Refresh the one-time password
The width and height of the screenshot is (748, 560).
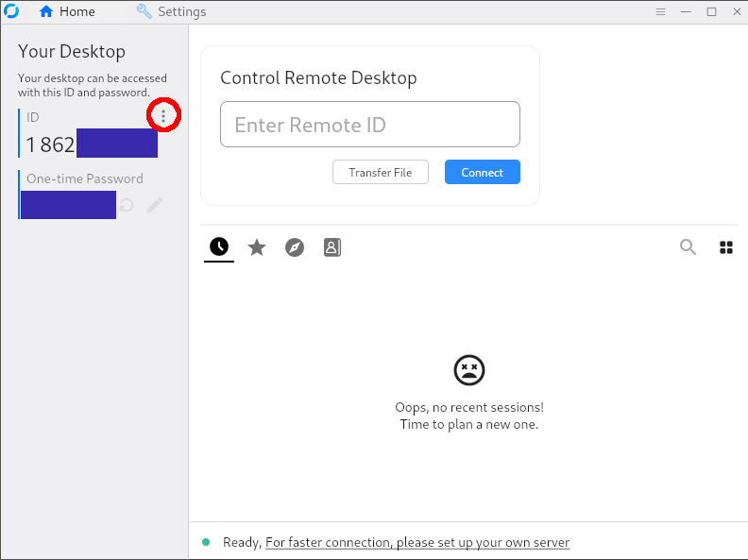pyautogui.click(x=127, y=205)
